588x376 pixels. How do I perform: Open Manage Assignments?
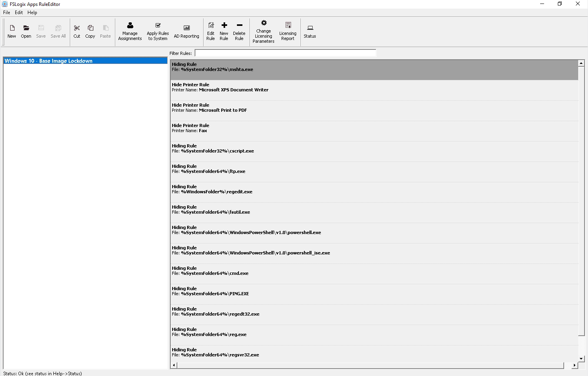pos(130,31)
